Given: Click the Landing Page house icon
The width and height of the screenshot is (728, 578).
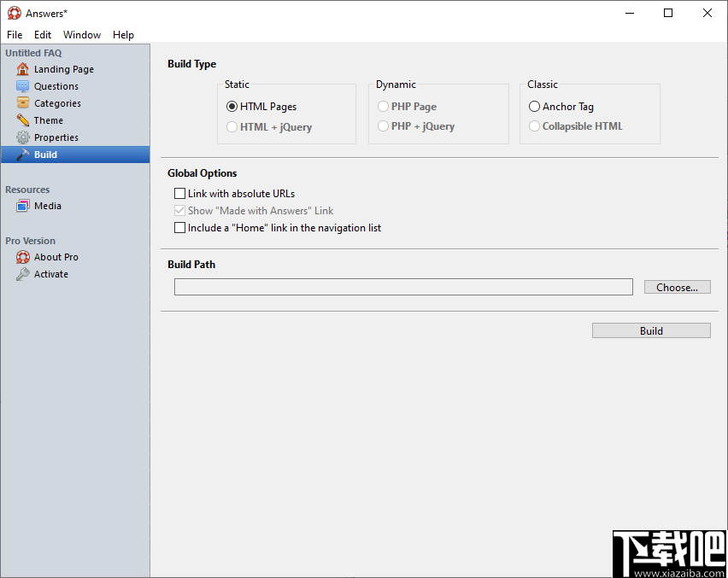Looking at the screenshot, I should point(22,69).
